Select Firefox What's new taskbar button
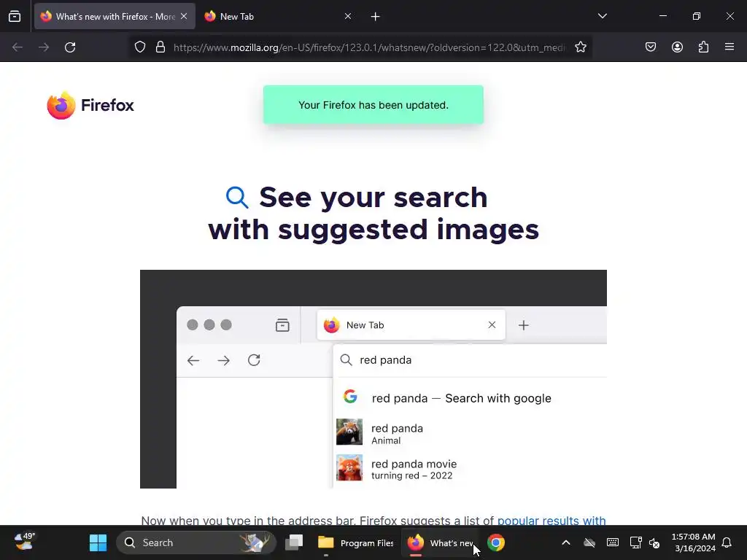 coord(440,542)
